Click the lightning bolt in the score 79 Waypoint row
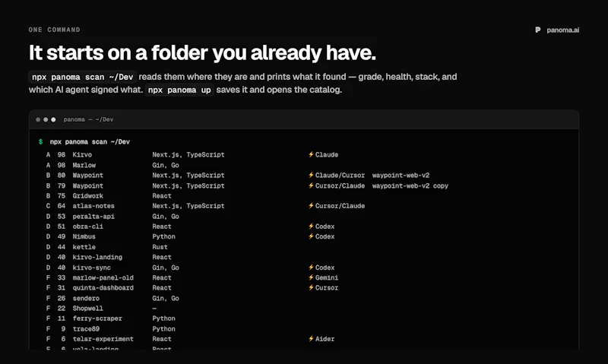This screenshot has width=608, height=364. 311,185
